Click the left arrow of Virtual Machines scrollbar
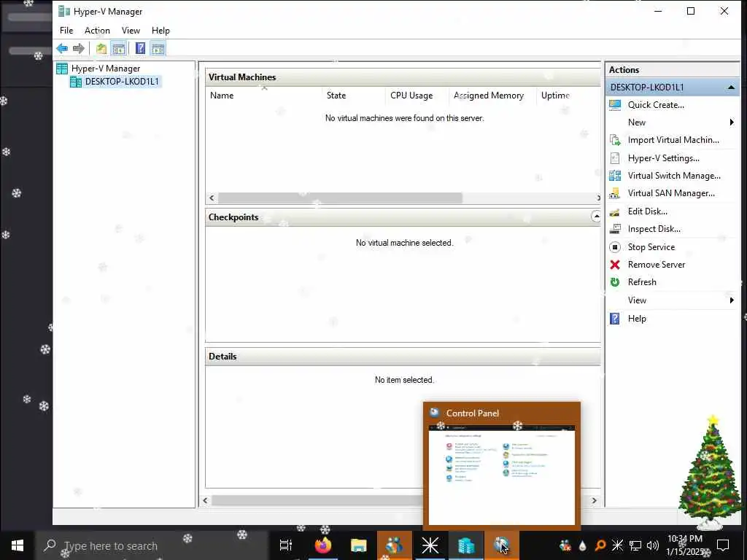This screenshot has height=560, width=747. (x=212, y=198)
